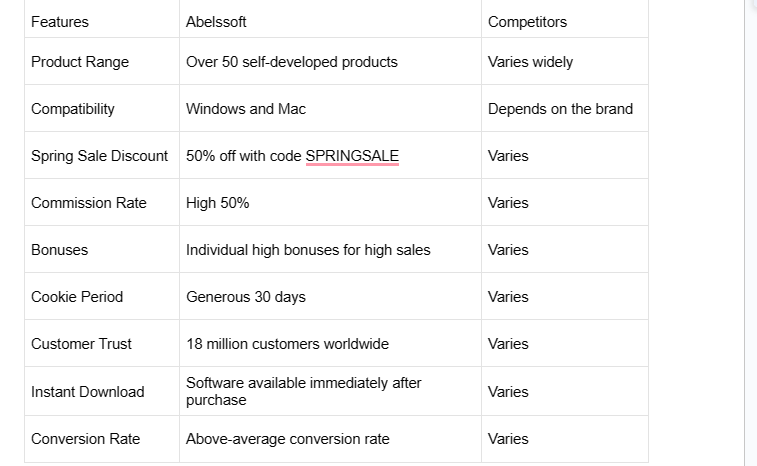Select the Bonuses row label
The width and height of the screenshot is (757, 466).
click(102, 249)
